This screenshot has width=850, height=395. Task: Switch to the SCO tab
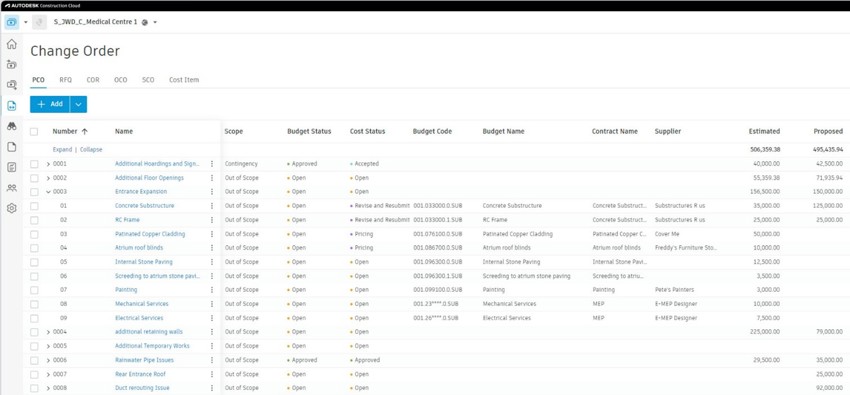148,80
